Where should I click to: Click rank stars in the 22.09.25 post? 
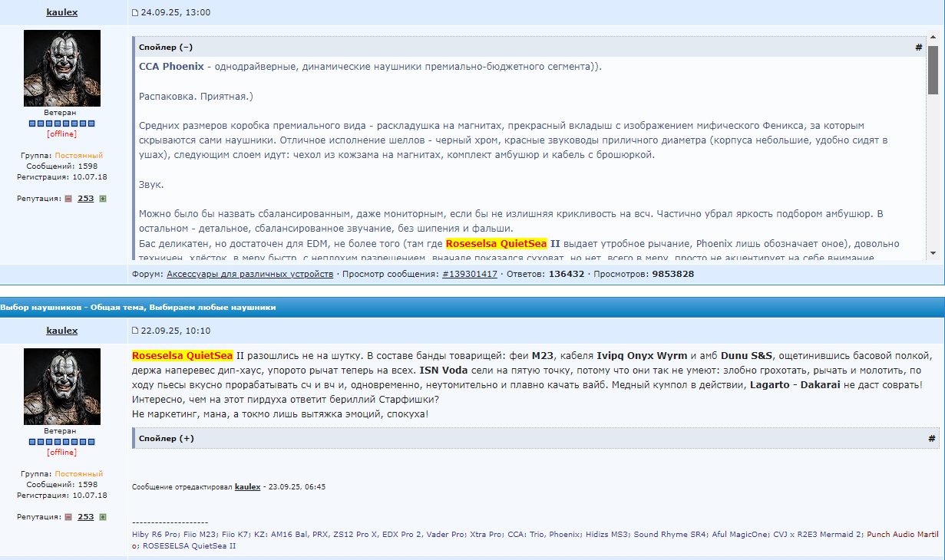pos(62,443)
